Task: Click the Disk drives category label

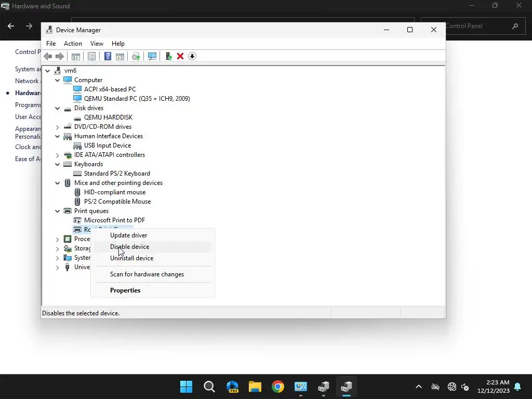Action: coord(89,108)
